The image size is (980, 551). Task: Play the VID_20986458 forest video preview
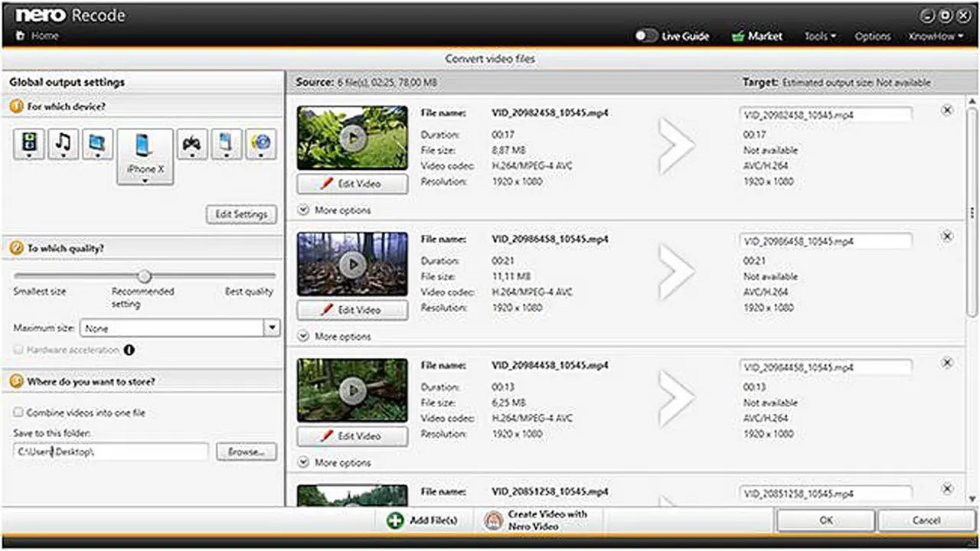pos(352,264)
